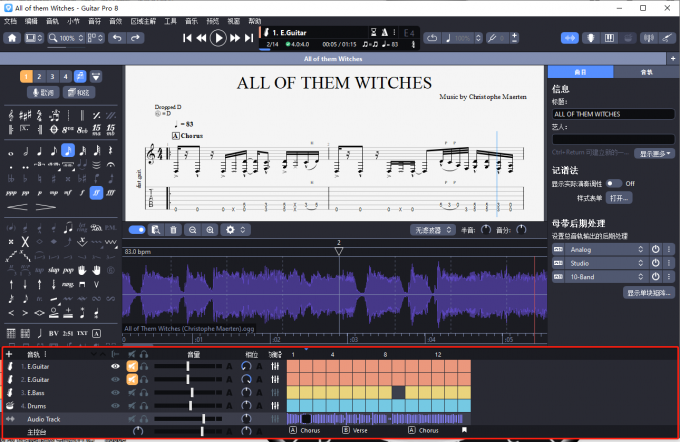Click the 显示单块矩阵 button

click(649, 293)
